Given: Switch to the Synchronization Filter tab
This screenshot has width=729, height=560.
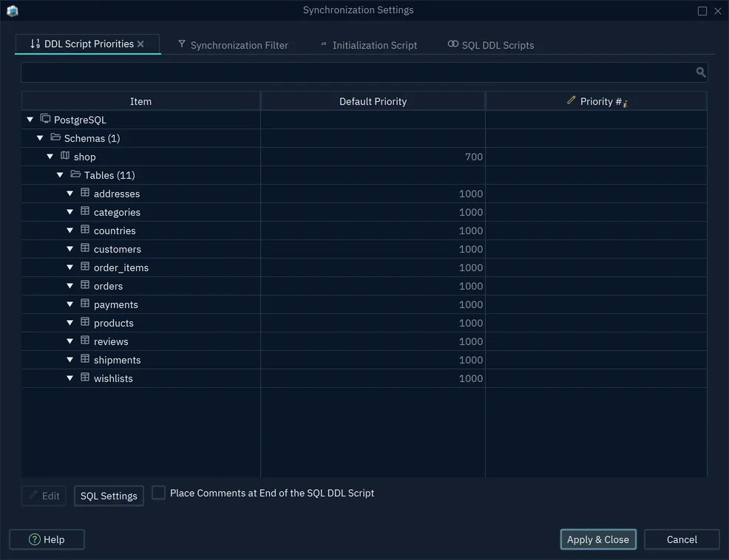Looking at the screenshot, I should pos(233,45).
